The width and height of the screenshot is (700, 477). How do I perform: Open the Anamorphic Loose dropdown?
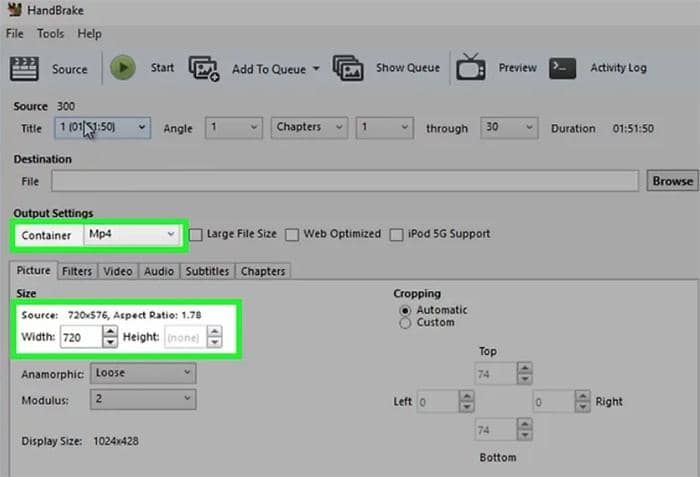pyautogui.click(x=143, y=373)
